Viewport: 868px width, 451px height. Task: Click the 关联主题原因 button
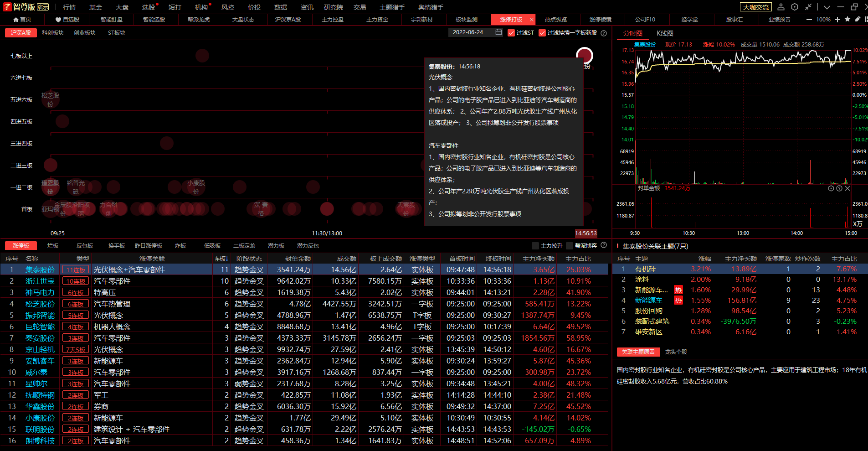[x=638, y=352]
